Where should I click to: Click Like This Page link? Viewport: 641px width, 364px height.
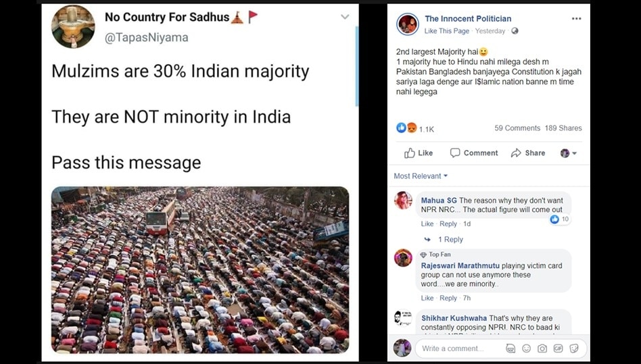click(x=446, y=31)
